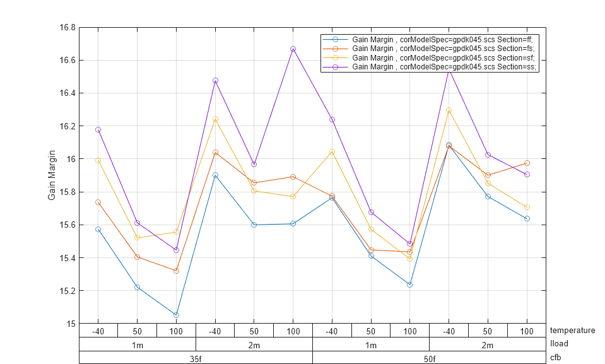Image resolution: width=605 pixels, height=364 pixels.
Task: Select the 1m cell above 35f
Action: click(137, 344)
